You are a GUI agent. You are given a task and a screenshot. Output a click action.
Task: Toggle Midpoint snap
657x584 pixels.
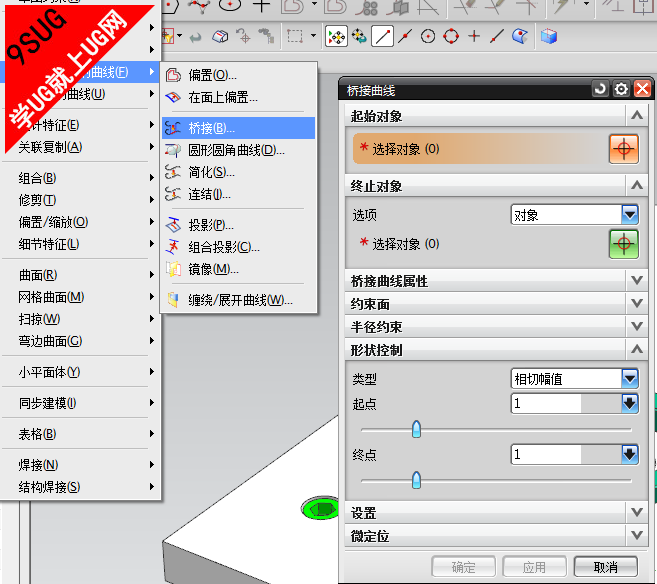(x=405, y=36)
